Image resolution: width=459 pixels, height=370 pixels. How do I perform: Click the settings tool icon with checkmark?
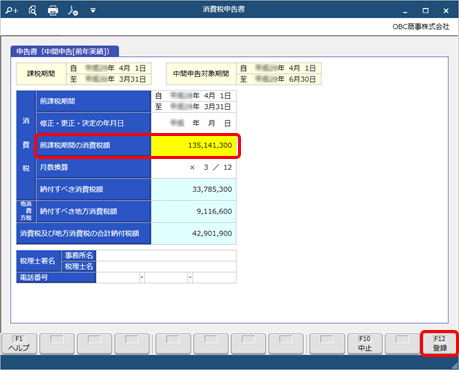tap(73, 11)
